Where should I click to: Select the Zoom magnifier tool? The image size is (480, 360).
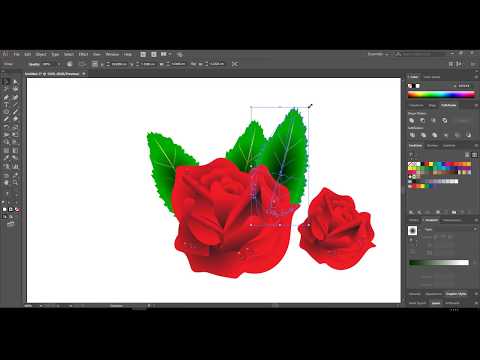click(x=15, y=182)
